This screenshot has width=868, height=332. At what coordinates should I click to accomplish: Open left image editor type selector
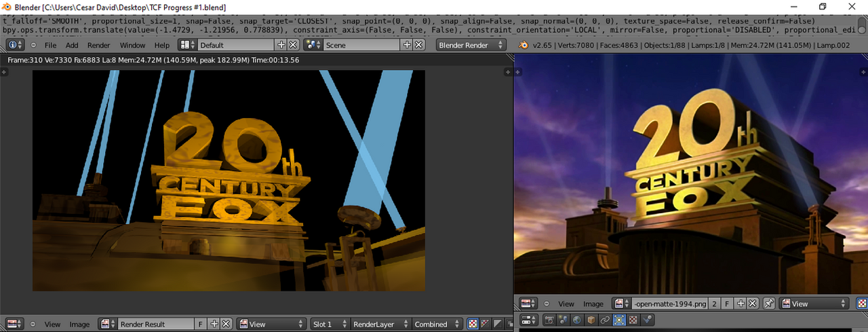pyautogui.click(x=16, y=324)
